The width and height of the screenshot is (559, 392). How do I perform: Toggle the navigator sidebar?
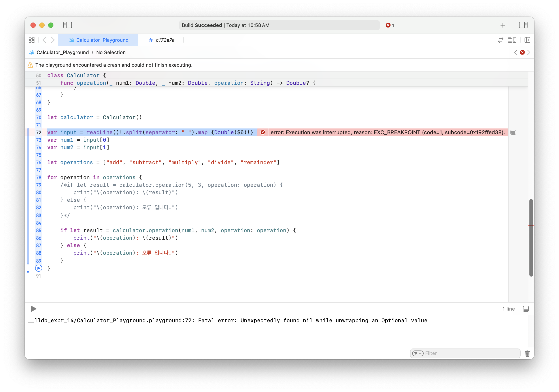(x=67, y=25)
